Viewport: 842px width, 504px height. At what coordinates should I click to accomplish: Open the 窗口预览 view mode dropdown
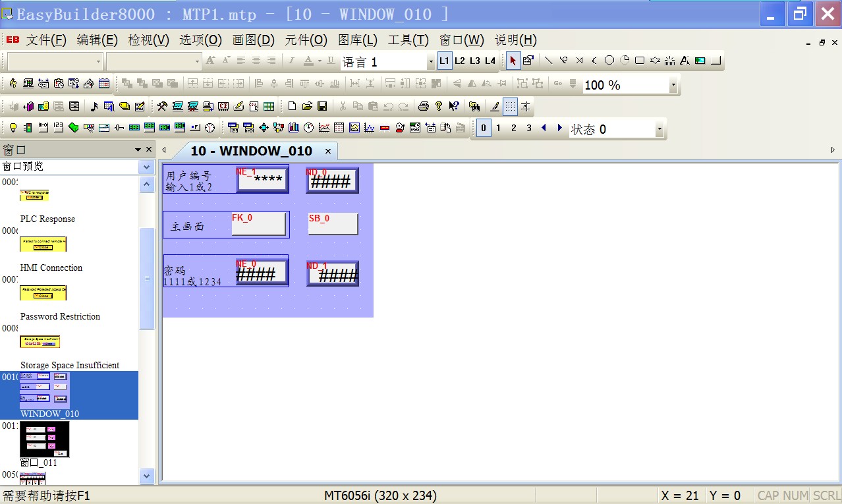tap(146, 167)
